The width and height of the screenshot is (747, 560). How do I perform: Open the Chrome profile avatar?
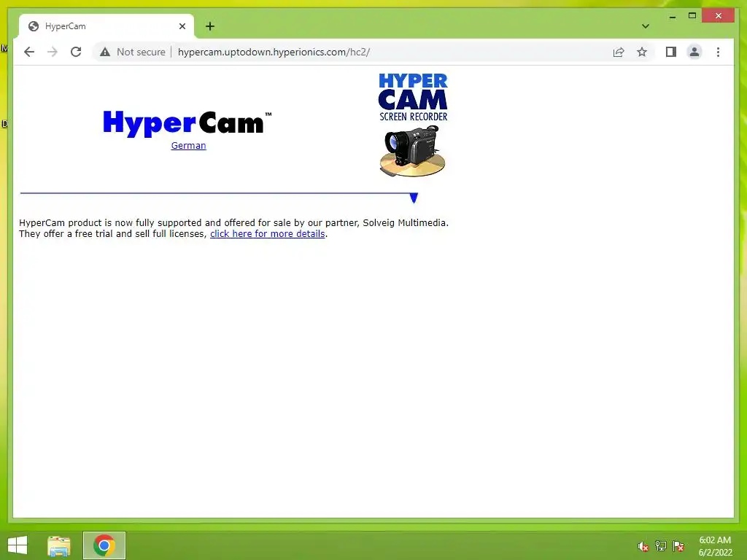point(694,52)
